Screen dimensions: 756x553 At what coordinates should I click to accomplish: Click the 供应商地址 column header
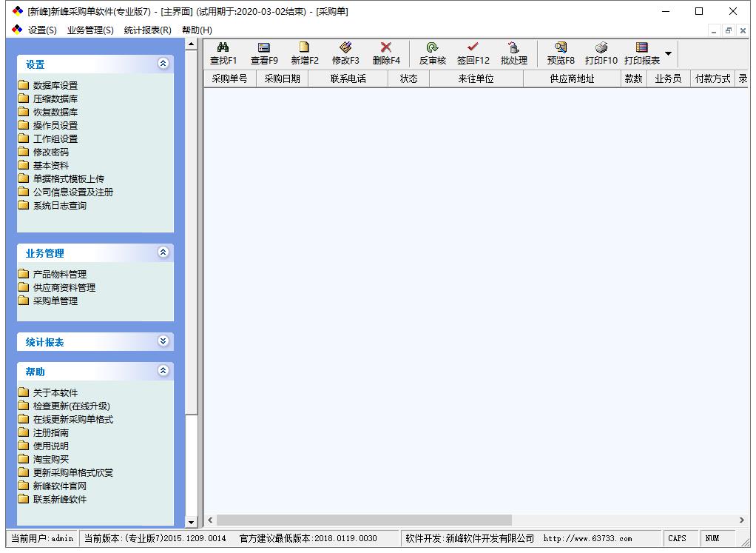[572, 78]
